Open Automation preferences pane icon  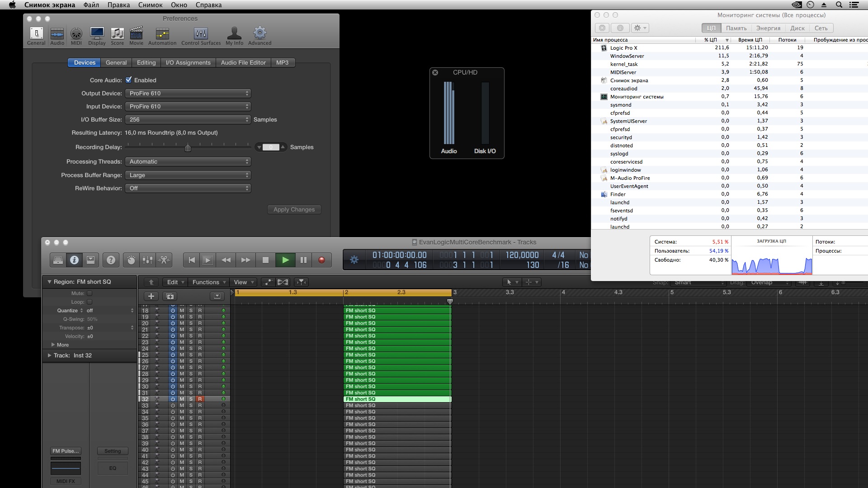pos(162,36)
